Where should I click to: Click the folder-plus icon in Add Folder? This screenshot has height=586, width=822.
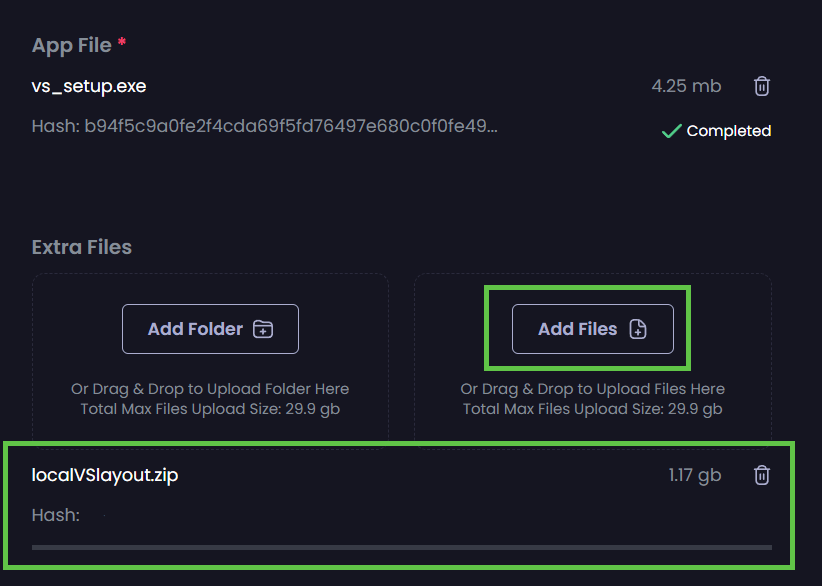[263, 329]
